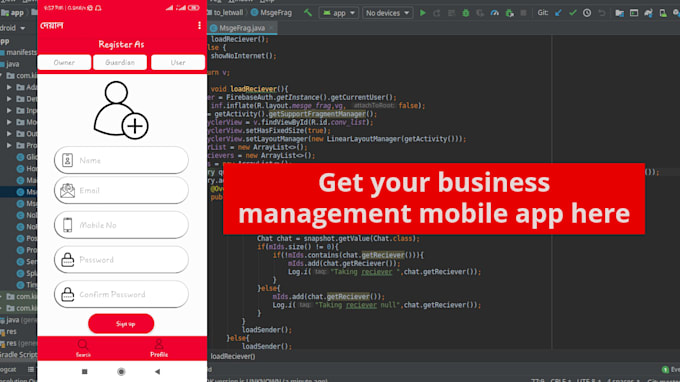Open the Project Structure folder icon
The height and width of the screenshot is (382, 680).
pos(619,13)
